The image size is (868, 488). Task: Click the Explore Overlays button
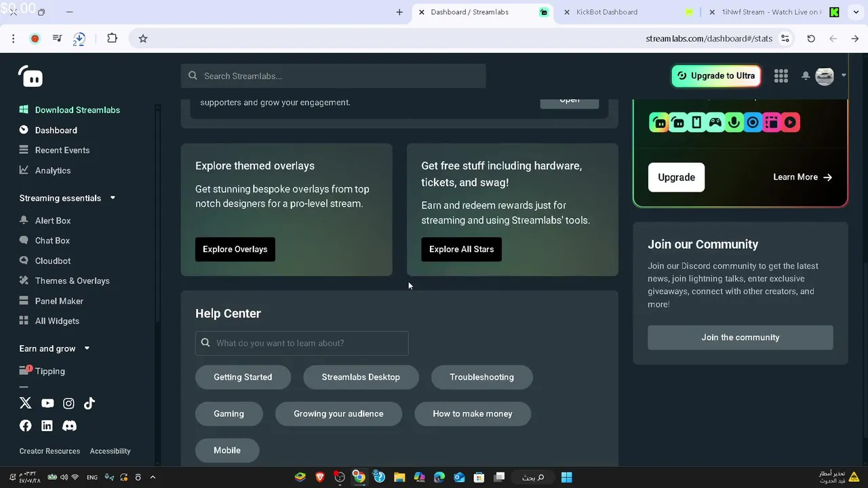pos(235,249)
